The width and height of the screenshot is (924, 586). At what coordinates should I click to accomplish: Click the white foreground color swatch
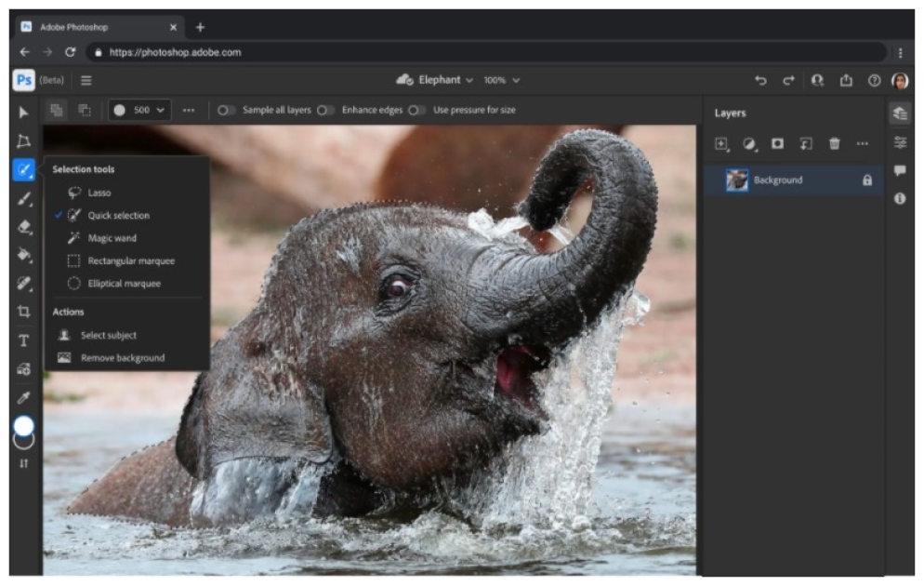[x=23, y=425]
